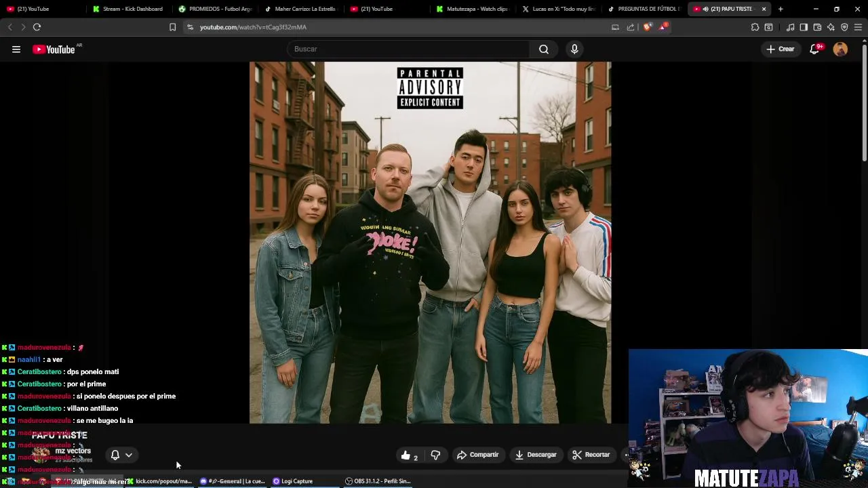Open the Brave VPN shield icon
The image size is (868, 488).
844,27
